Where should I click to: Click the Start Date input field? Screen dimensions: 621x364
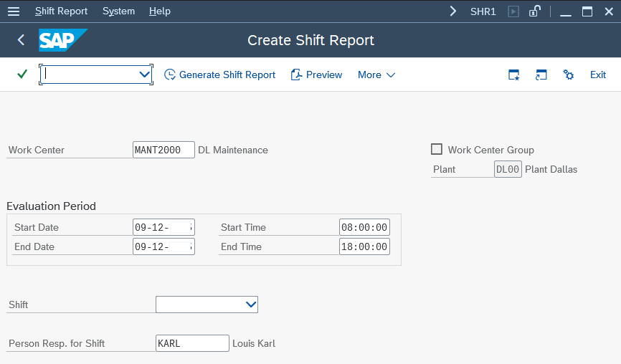(163, 227)
